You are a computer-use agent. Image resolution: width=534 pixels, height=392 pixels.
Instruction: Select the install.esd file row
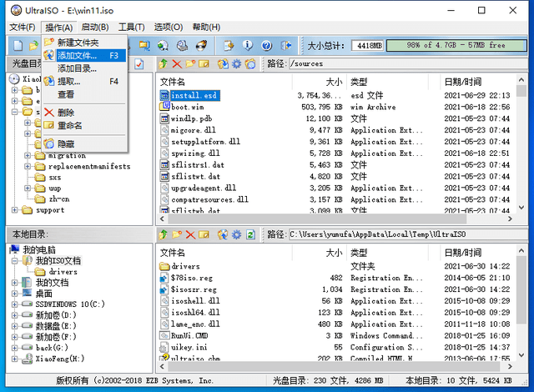coord(335,95)
